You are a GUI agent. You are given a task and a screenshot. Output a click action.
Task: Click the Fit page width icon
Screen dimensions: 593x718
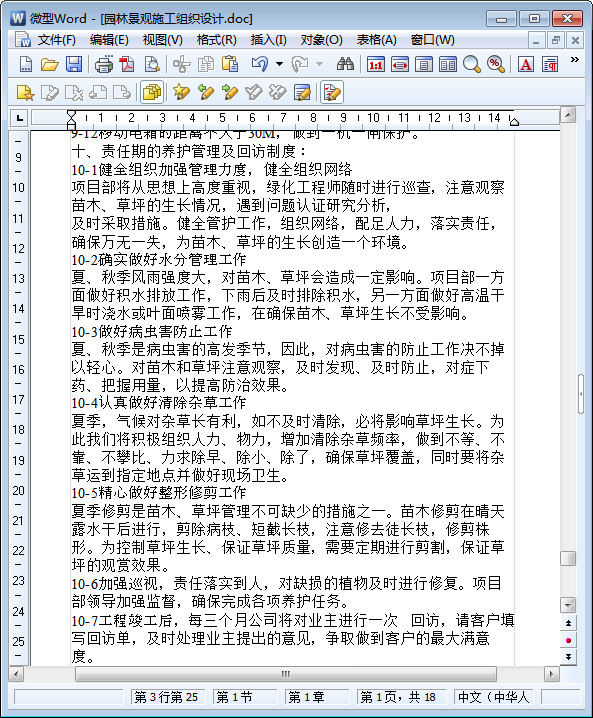400,65
